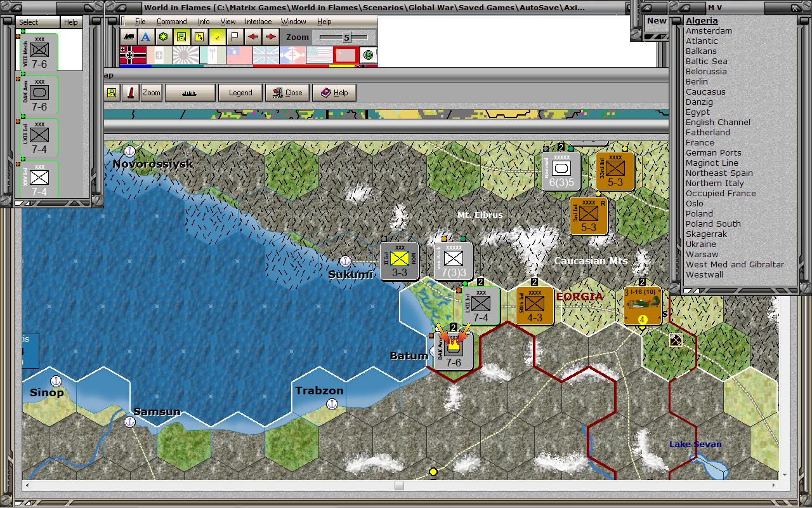Select the Italian flag with cross emblem
812x508 pixels.
159,55
